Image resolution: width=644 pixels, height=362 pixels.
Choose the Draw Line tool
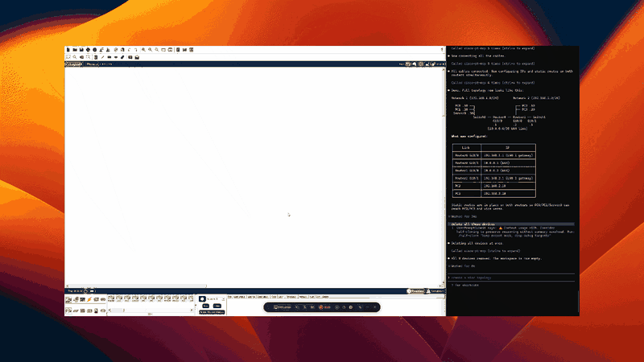coord(102,57)
